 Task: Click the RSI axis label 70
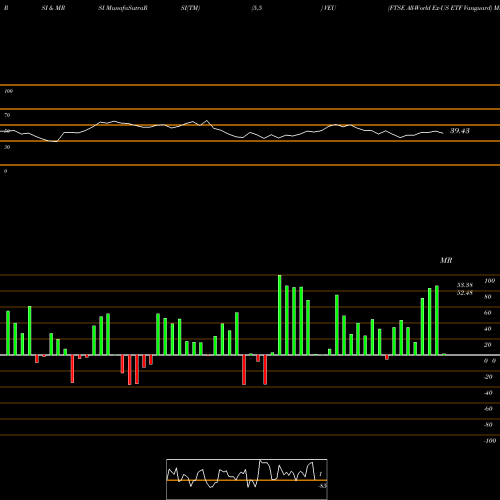(7, 115)
